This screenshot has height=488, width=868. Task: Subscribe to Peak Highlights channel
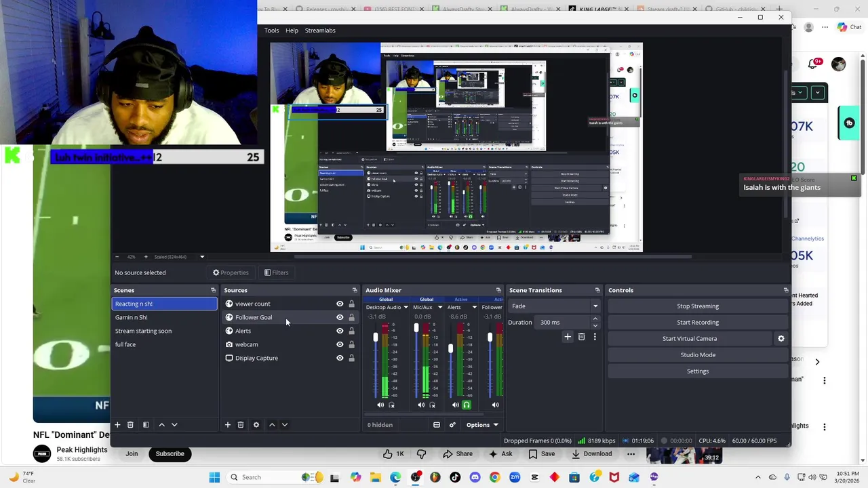[170, 454]
